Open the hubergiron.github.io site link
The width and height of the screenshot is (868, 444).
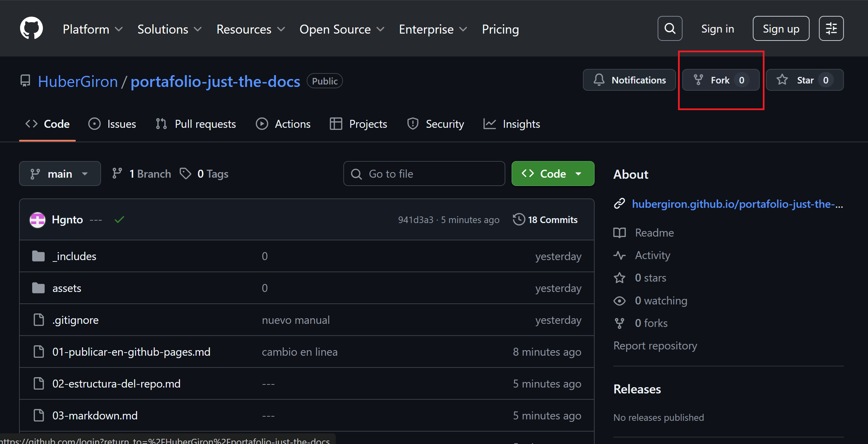[737, 204]
